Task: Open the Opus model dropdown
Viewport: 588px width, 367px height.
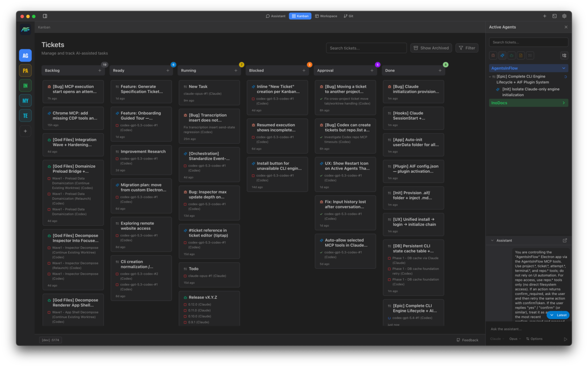Action: pyautogui.click(x=514, y=338)
